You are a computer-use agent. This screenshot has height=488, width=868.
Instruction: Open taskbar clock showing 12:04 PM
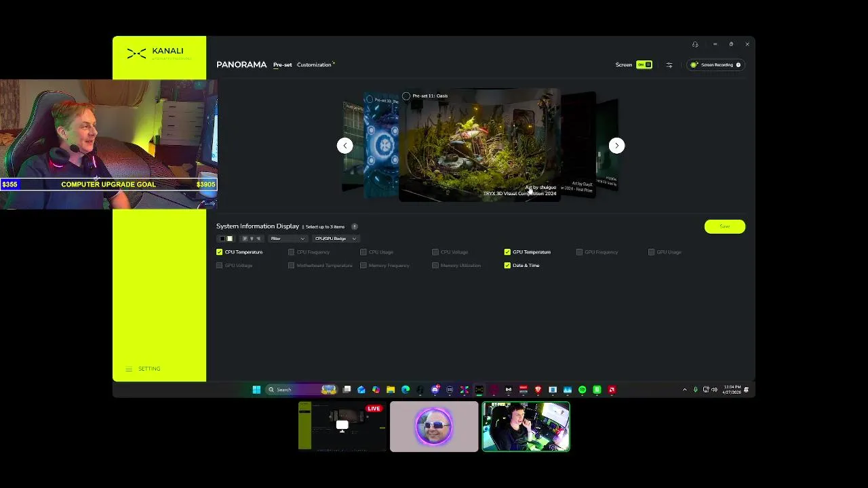(732, 390)
